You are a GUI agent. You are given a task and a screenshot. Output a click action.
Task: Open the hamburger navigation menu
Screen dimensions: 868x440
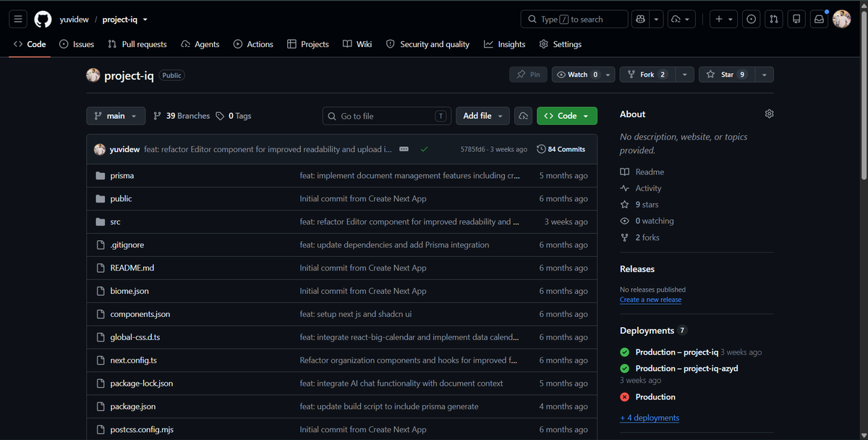coord(18,20)
